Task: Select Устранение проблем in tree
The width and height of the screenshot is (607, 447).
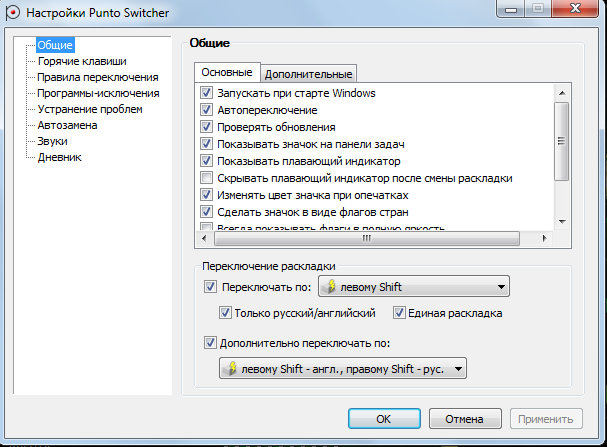Action: pos(90,109)
